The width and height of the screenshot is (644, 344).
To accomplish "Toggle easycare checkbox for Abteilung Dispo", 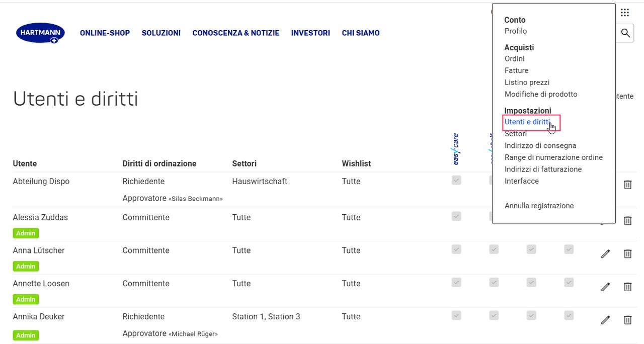I will tap(456, 180).
